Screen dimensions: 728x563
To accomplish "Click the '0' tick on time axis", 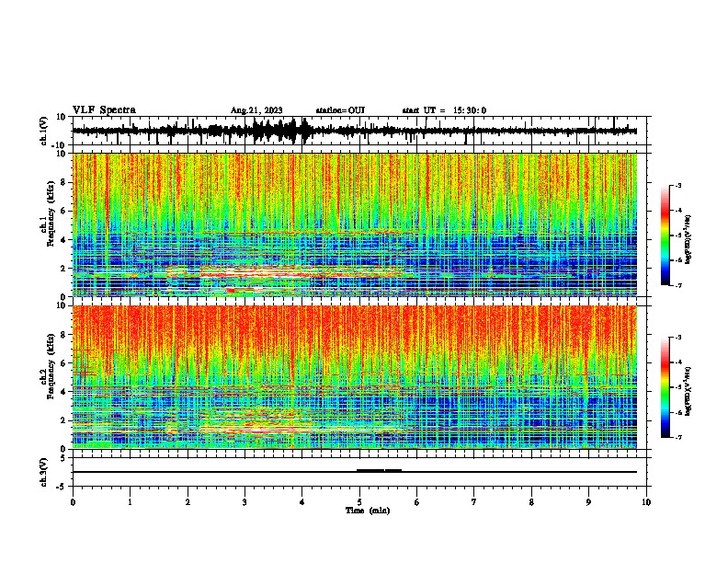I will coord(73,502).
